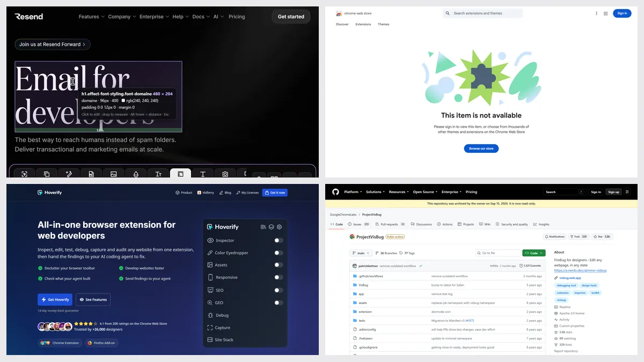Enable the Color Eyedropper switch
The width and height of the screenshot is (644, 362).
click(x=279, y=253)
